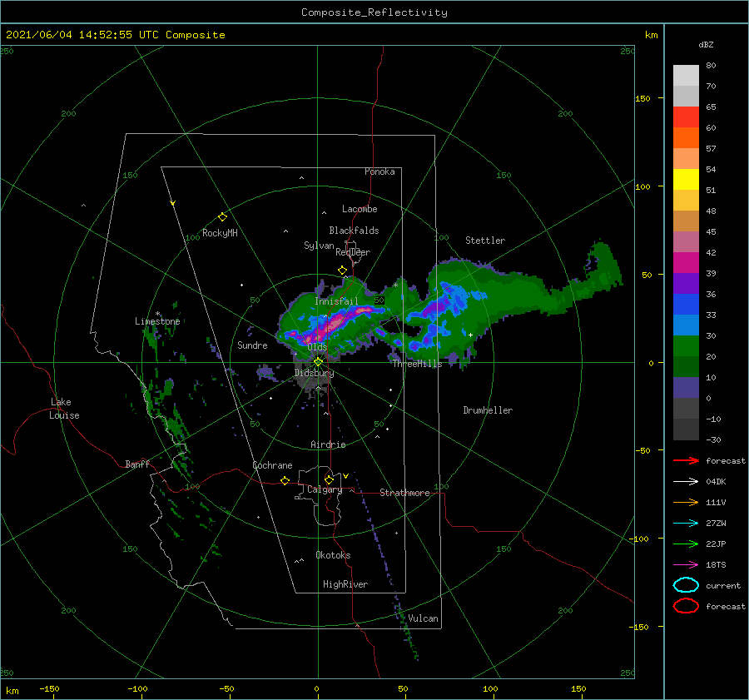The image size is (749, 700).
Task: Click the Airdrie label
Action: point(328,444)
